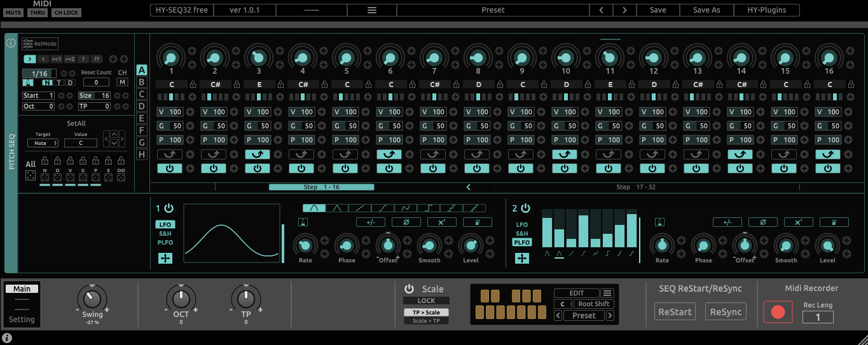
Task: Select ping-pong ><1 play mode
Action: click(56, 59)
